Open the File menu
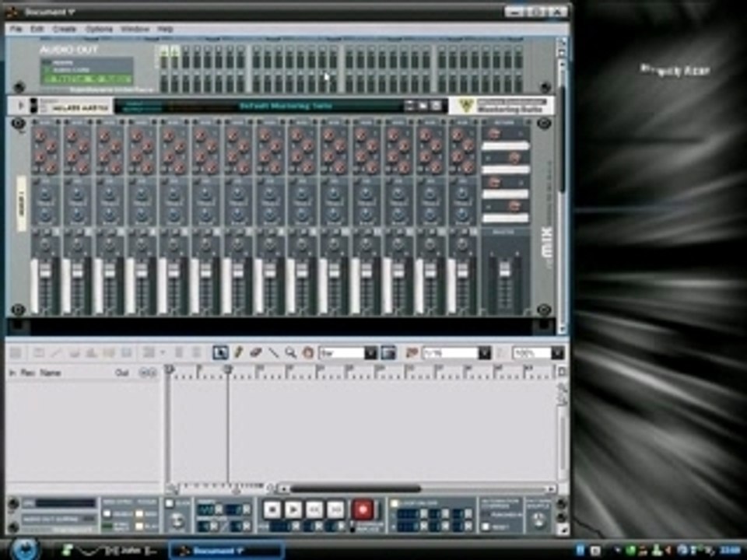Image resolution: width=747 pixels, height=560 pixels. click(16, 29)
